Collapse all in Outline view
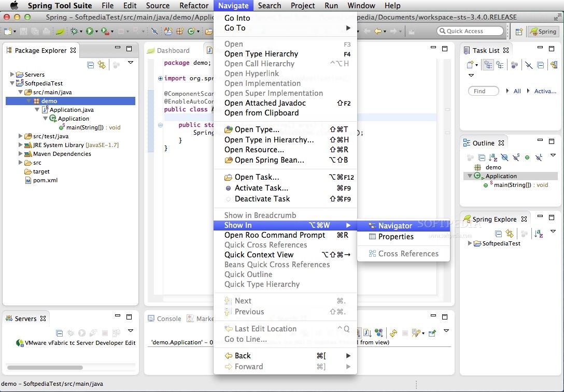564x392 pixels. coord(482,157)
